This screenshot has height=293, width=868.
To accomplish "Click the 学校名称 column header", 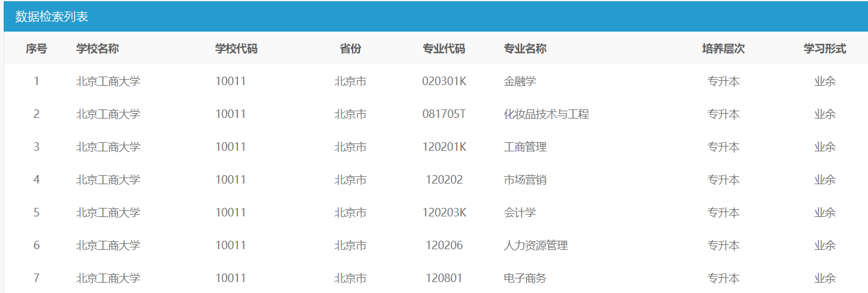I will [98, 49].
